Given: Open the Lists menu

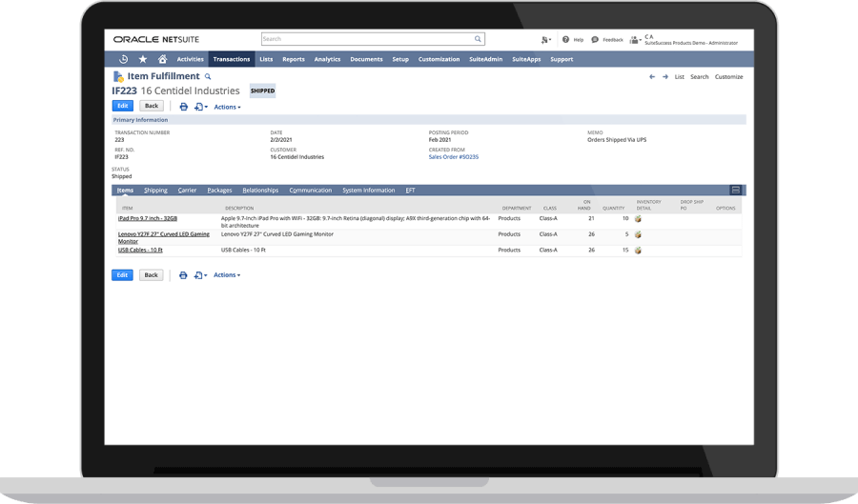Looking at the screenshot, I should click(266, 59).
